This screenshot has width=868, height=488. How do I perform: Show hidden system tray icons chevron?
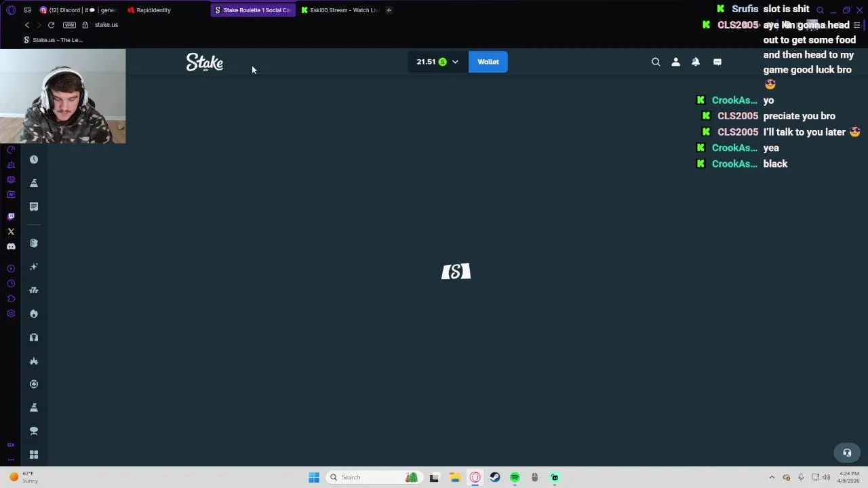[x=772, y=477]
